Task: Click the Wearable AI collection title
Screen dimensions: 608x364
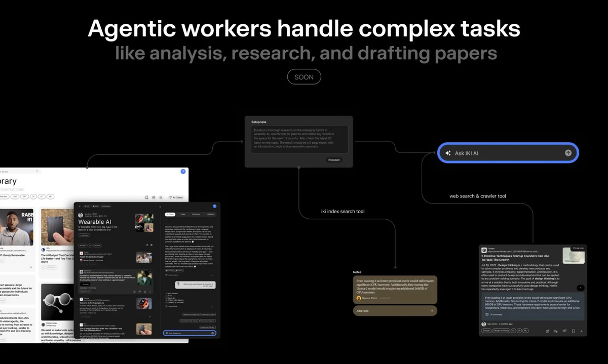Action: [95, 222]
